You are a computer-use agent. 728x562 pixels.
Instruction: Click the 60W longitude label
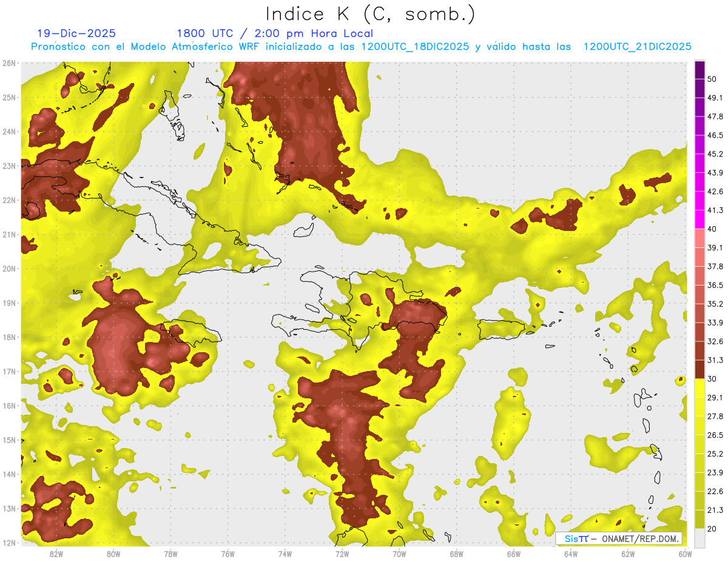pos(684,554)
